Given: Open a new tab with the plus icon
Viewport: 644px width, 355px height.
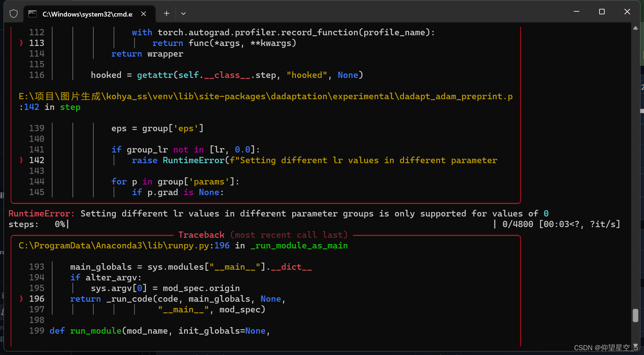Looking at the screenshot, I should (166, 14).
